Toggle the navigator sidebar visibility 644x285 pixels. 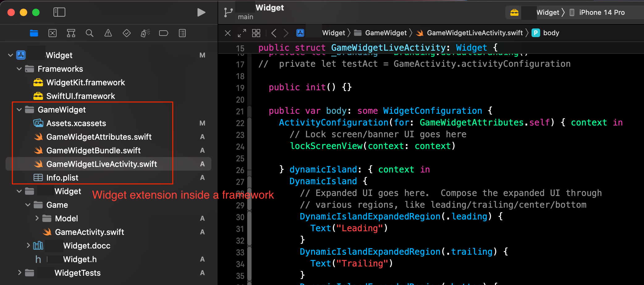59,12
